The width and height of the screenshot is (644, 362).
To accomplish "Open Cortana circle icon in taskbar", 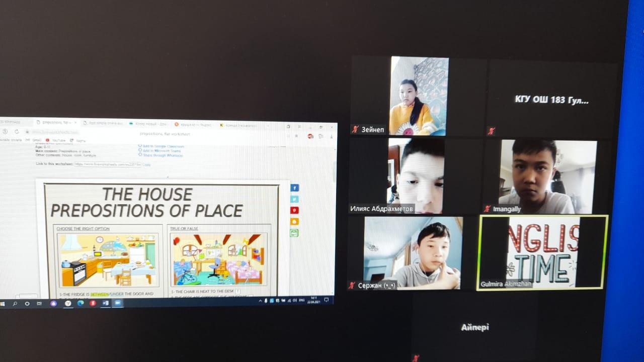I will [x=27, y=304].
